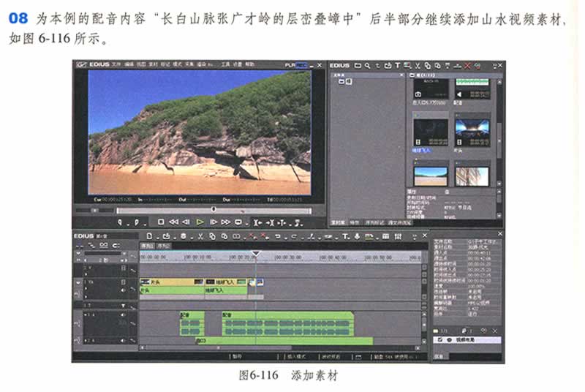Open dropdown arrow beside Undo icon
Viewport: 585px width, 392px height.
[x=286, y=238]
